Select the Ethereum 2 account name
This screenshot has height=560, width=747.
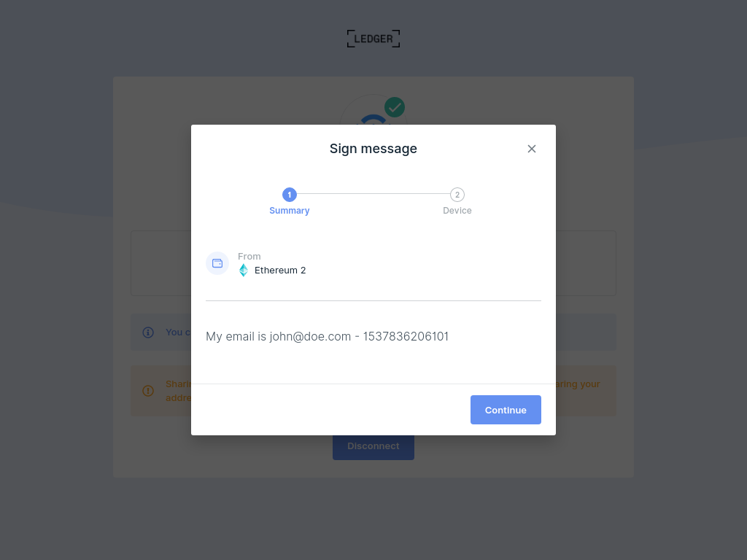[280, 271]
